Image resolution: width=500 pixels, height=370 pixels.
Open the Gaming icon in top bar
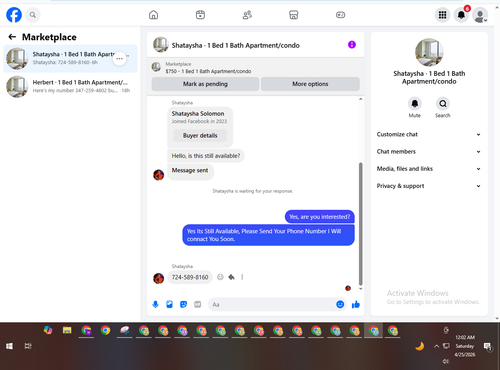tap(340, 15)
